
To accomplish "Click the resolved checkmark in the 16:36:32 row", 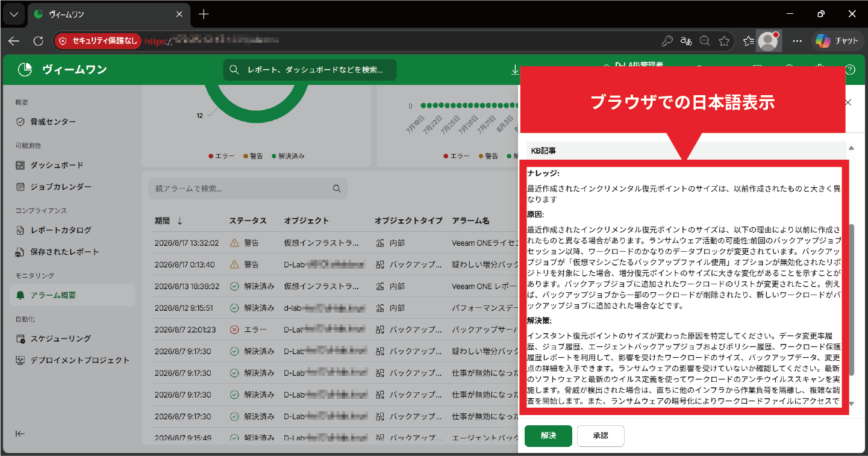I will coord(234,286).
